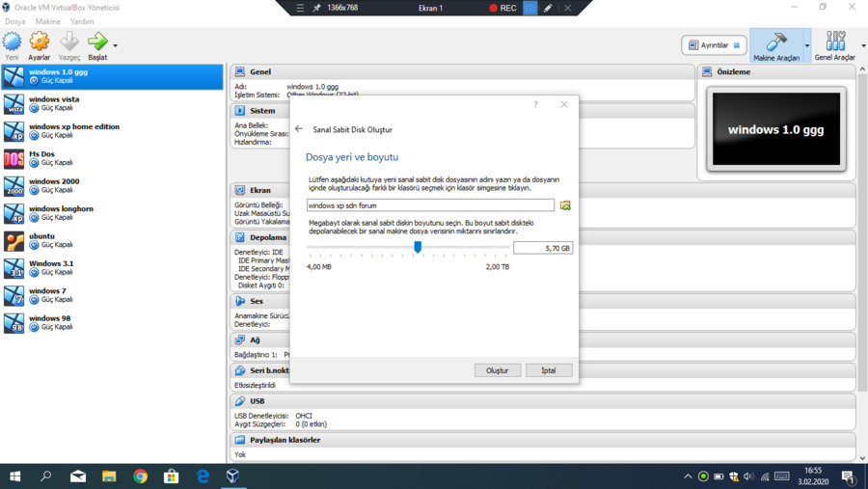The height and width of the screenshot is (489, 868).
Task: Click the recorder bar pencil icon
Action: point(548,8)
